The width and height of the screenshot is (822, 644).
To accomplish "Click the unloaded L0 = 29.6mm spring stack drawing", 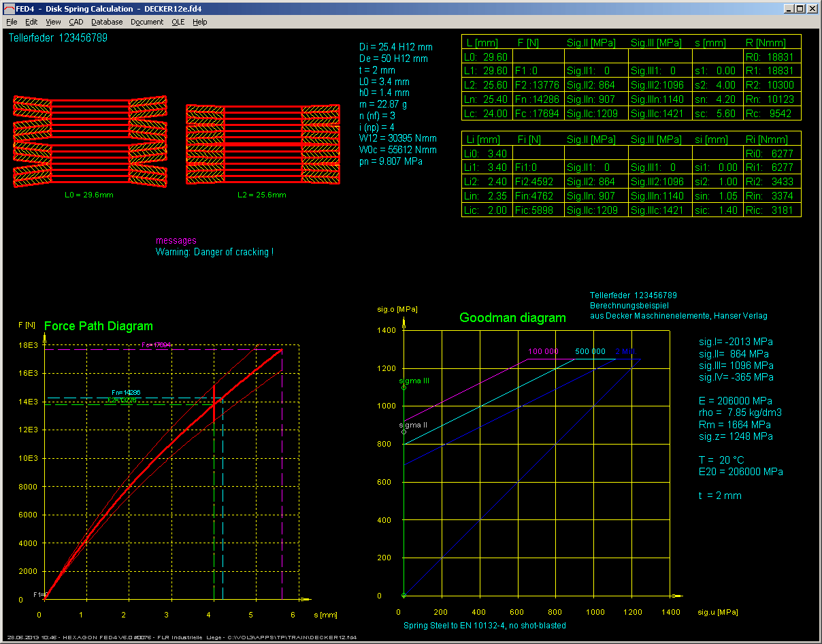I will 90,142.
